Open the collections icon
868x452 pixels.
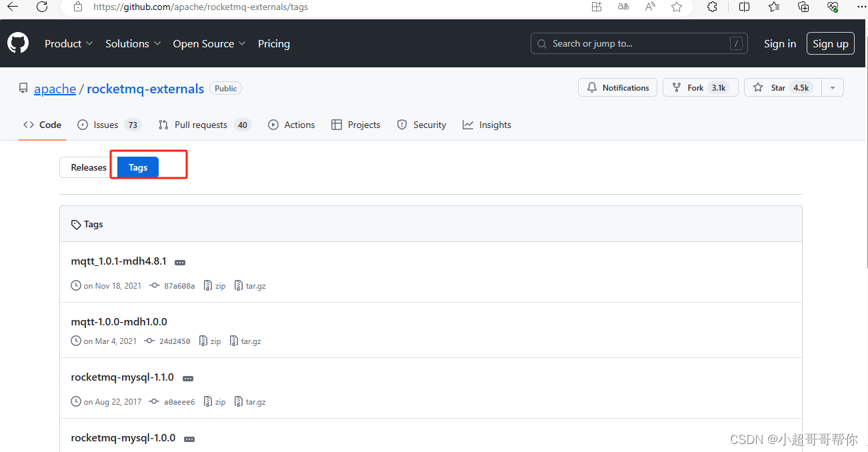pos(803,7)
